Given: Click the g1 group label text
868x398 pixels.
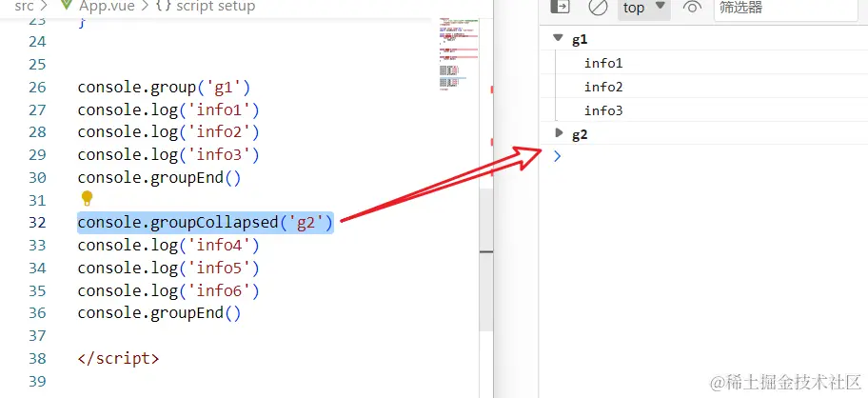Looking at the screenshot, I should point(580,39).
